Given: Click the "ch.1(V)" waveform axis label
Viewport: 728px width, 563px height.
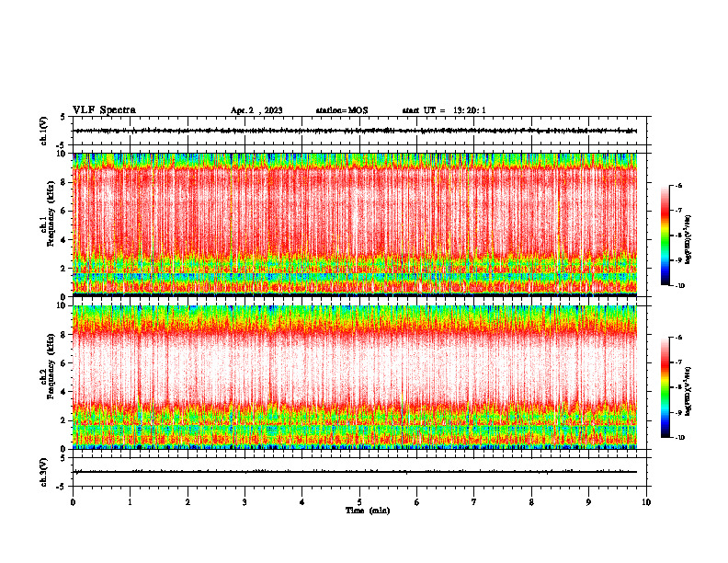Looking at the screenshot, I should click(43, 131).
